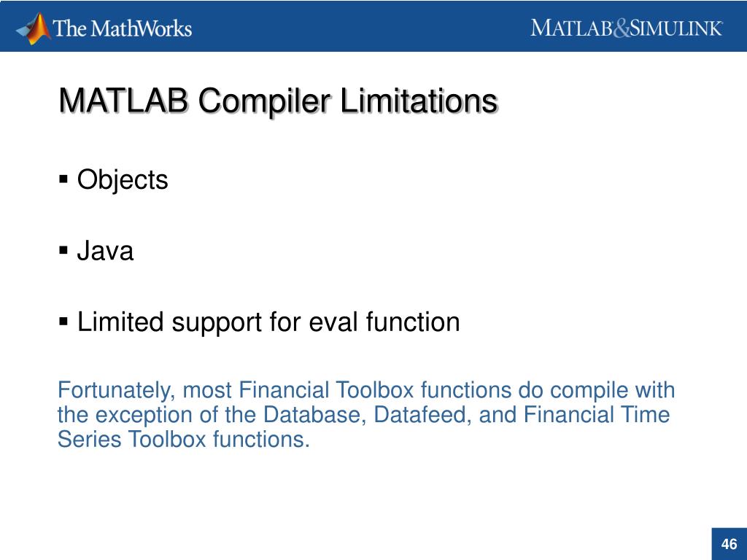Screen dimensions: 747x560
Task: Click the bullet marker before Objects
Action: [63, 179]
